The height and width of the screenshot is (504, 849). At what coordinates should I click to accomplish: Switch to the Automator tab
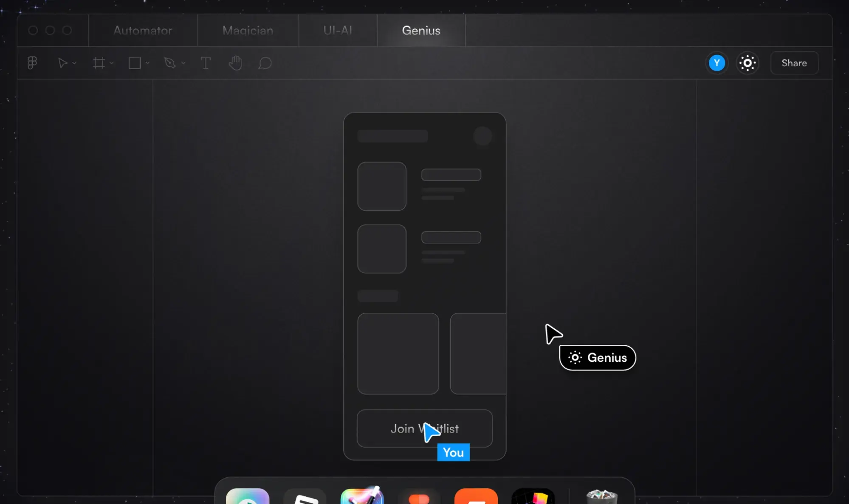click(143, 30)
